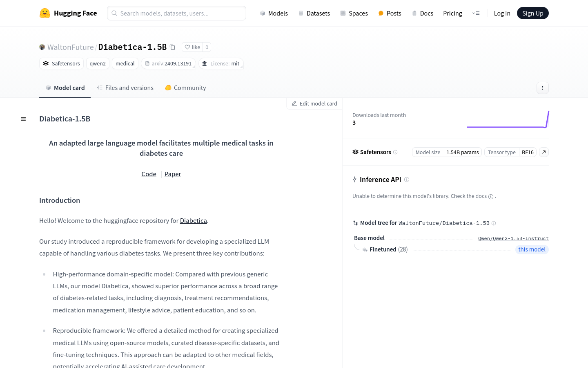Open Spaces in the navigation

coord(354,13)
